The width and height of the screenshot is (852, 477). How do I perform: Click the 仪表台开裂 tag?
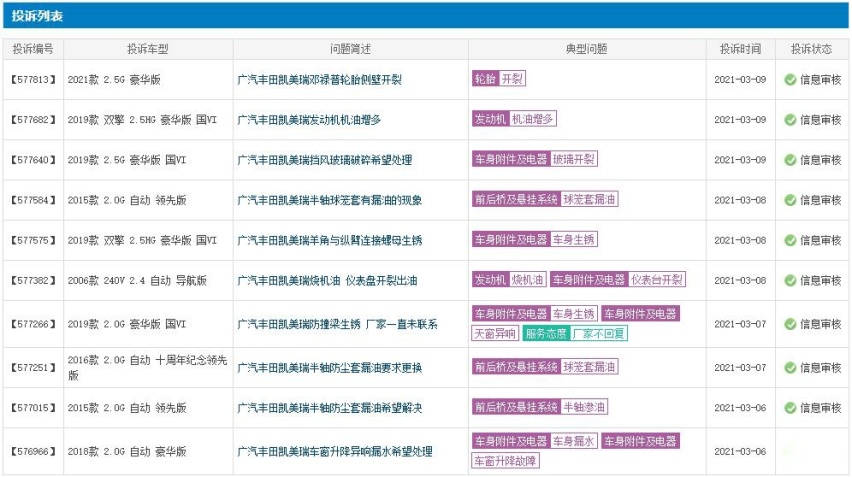[x=657, y=280]
